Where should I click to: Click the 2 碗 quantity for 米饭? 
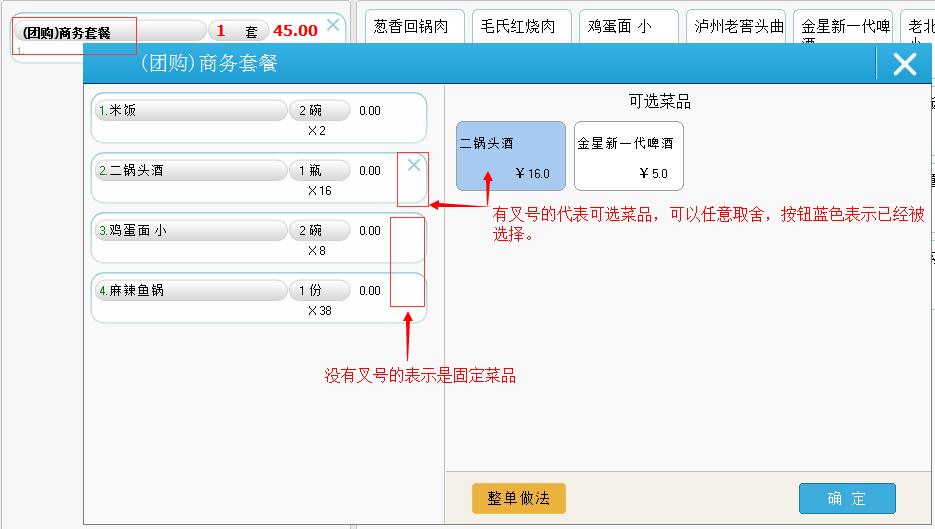click(319, 111)
